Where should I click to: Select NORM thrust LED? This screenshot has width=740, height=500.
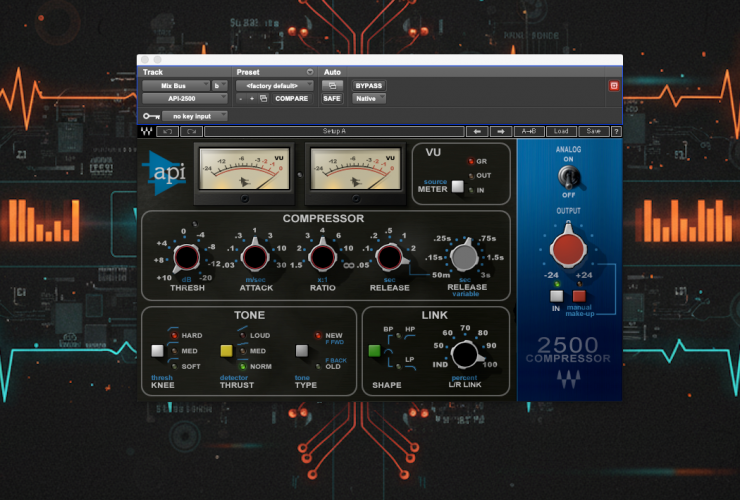pos(243,366)
